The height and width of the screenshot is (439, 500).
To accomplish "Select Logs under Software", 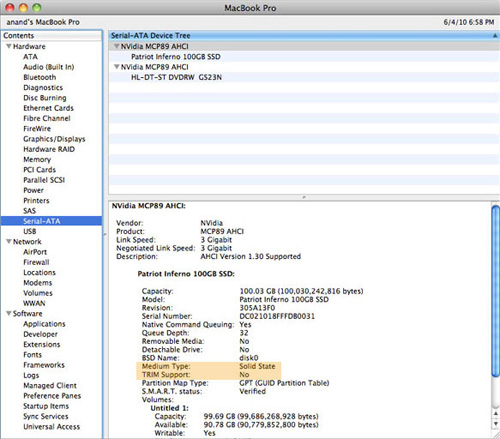I will coord(31,375).
